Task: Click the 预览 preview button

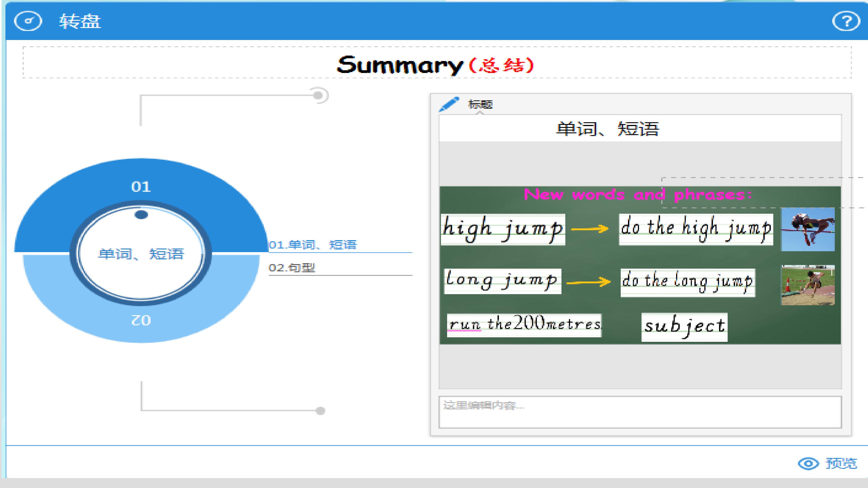Action: (x=827, y=464)
